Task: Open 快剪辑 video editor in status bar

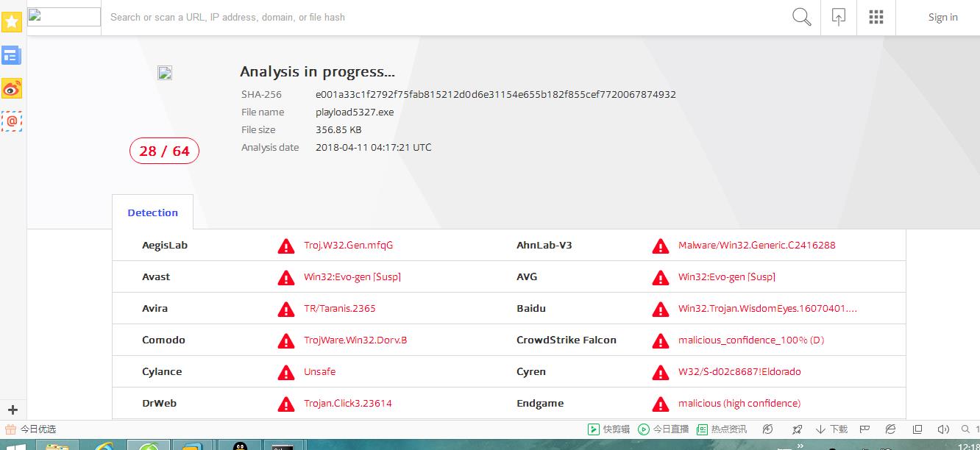Action: click(x=608, y=429)
